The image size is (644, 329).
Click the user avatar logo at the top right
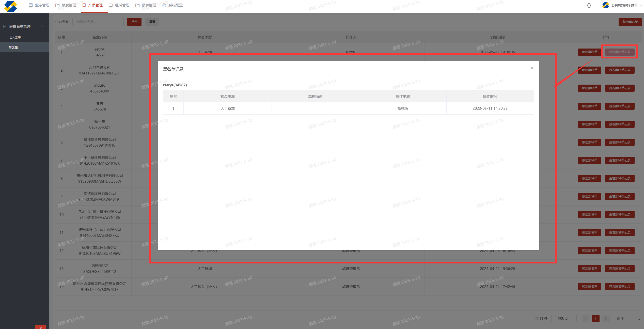tap(605, 5)
